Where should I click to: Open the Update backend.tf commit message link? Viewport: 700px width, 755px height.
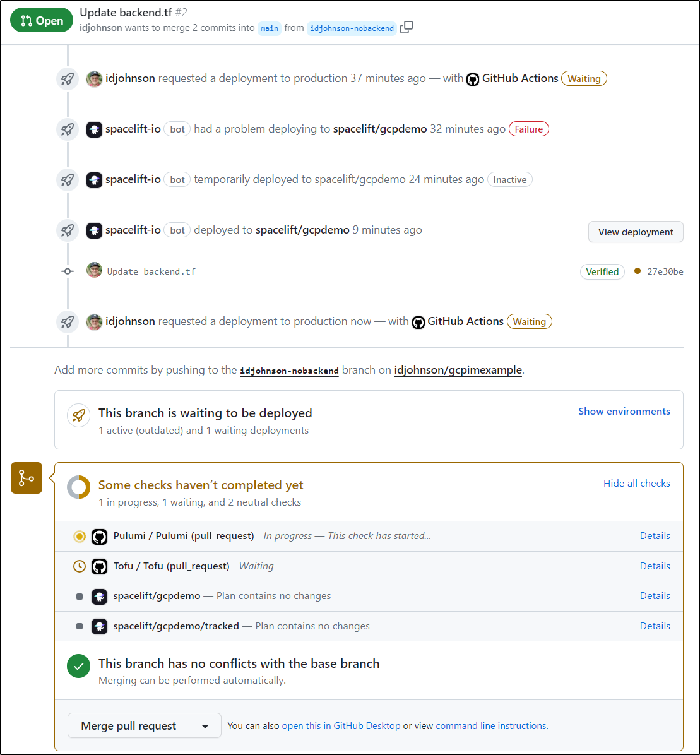point(151,271)
